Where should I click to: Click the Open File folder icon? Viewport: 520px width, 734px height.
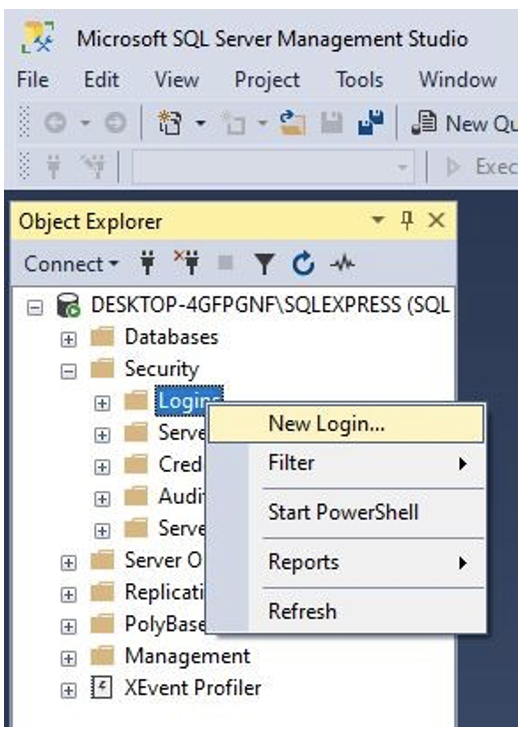point(292,123)
